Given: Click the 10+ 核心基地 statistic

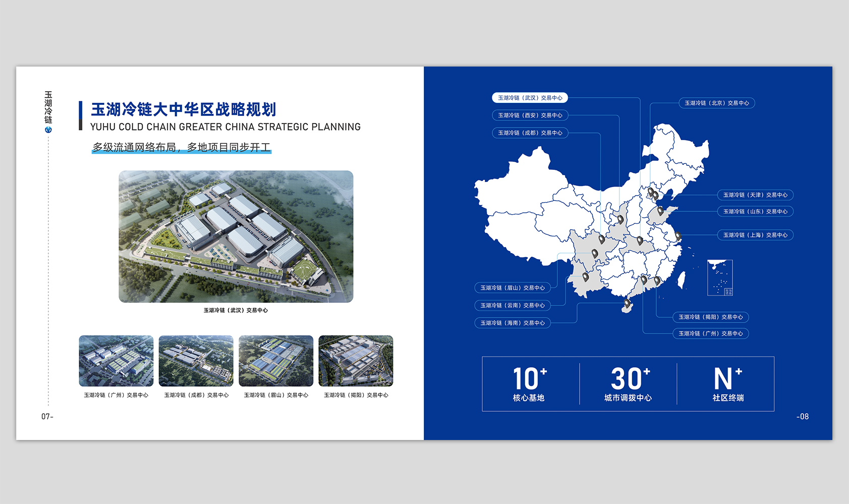Looking at the screenshot, I should [x=529, y=384].
